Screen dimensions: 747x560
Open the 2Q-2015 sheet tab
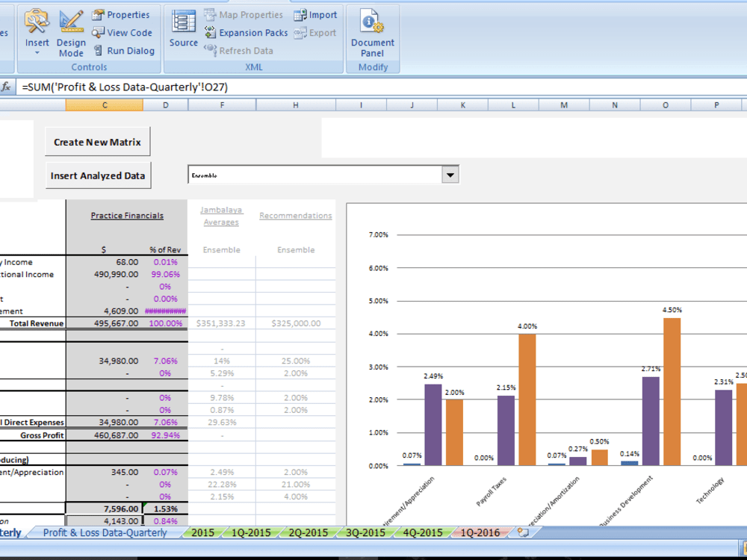point(309,532)
